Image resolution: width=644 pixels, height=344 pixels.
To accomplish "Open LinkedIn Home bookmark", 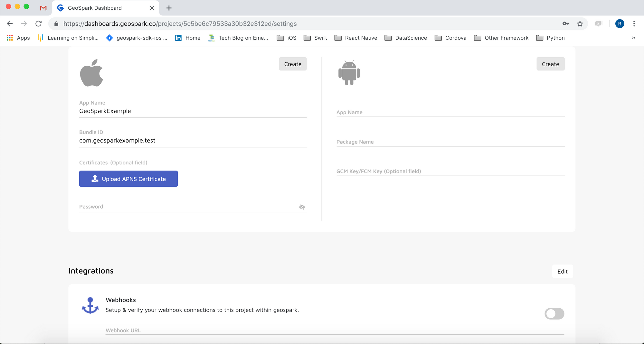I will coord(188,38).
